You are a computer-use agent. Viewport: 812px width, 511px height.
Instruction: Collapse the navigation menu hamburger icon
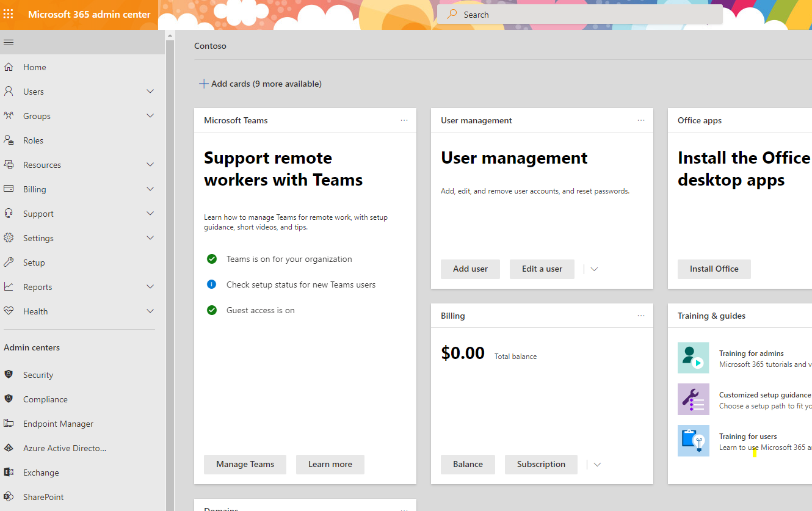(x=9, y=43)
